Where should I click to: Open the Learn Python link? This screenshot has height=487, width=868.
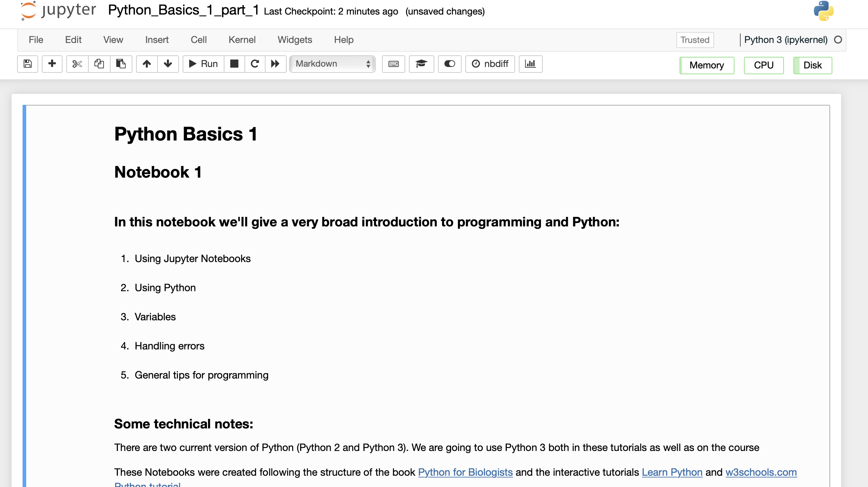click(672, 472)
